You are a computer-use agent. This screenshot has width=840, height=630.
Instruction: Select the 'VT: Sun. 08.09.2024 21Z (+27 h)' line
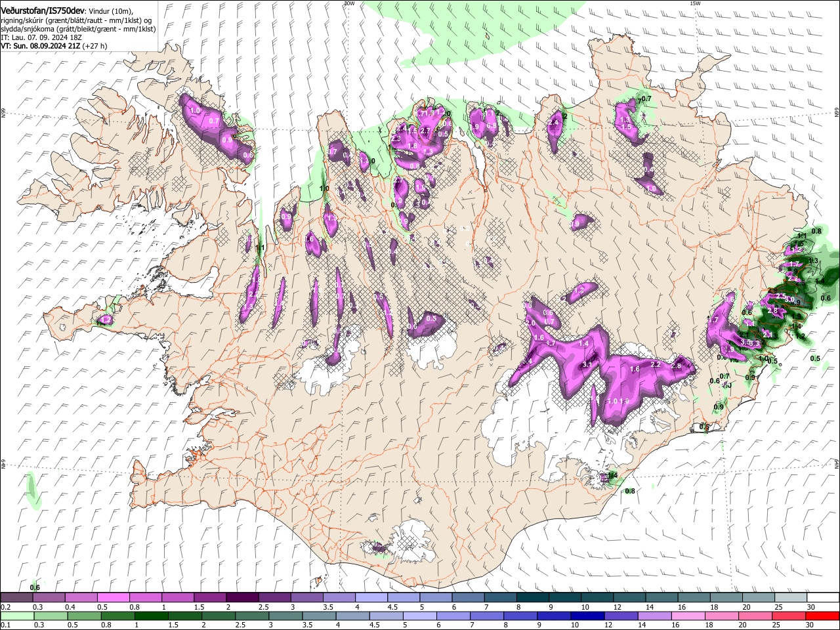[x=54, y=46]
